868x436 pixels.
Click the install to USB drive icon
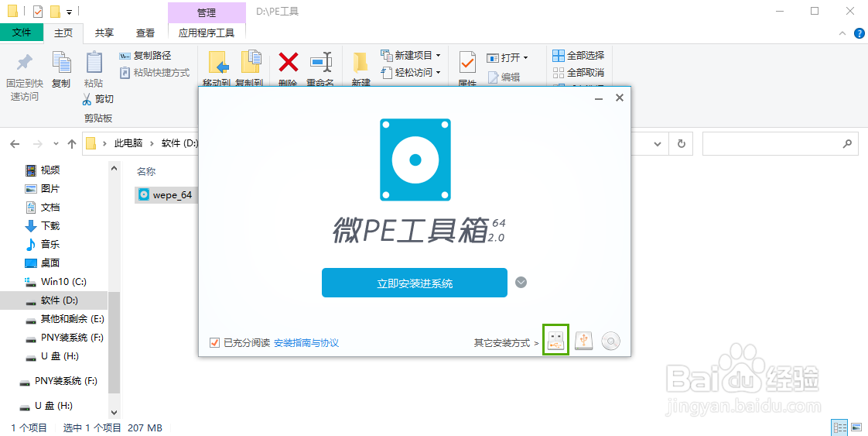[555, 341]
